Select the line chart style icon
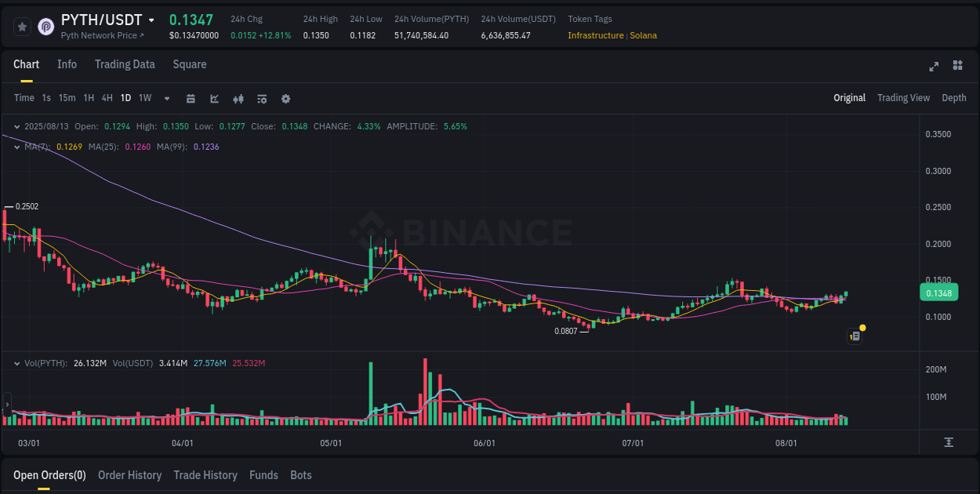Image resolution: width=980 pixels, height=494 pixels. [213, 99]
